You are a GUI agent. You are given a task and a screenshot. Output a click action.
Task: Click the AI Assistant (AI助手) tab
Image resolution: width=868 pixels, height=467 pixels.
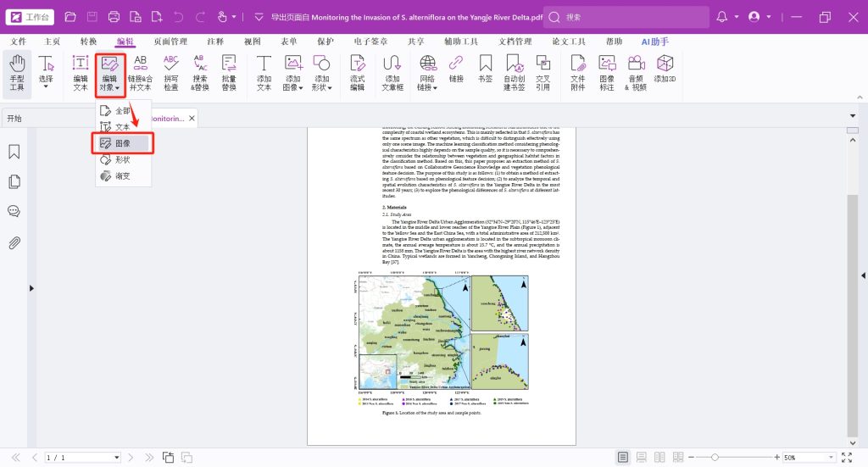coord(655,42)
